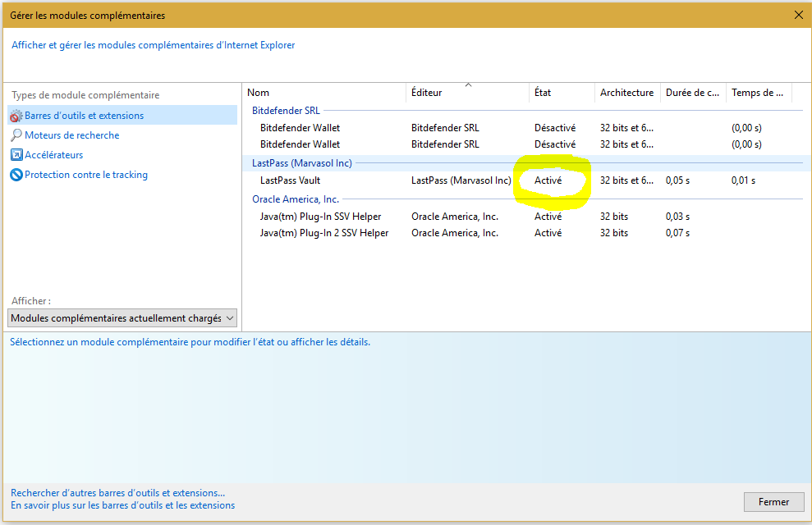Open En savoir plus link
Screen dimensions: 812x525
[x=122, y=505]
